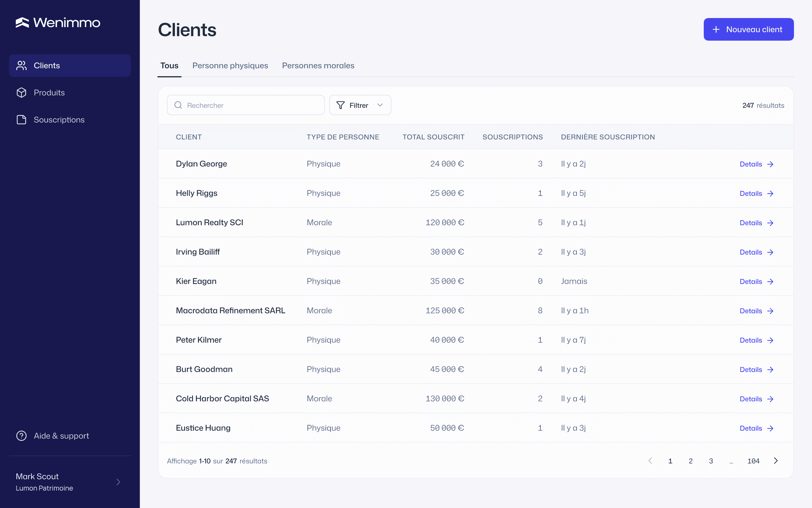Image resolution: width=812 pixels, height=508 pixels.
Task: Click client name Macrodata Refinement SARL
Action: click(230, 311)
